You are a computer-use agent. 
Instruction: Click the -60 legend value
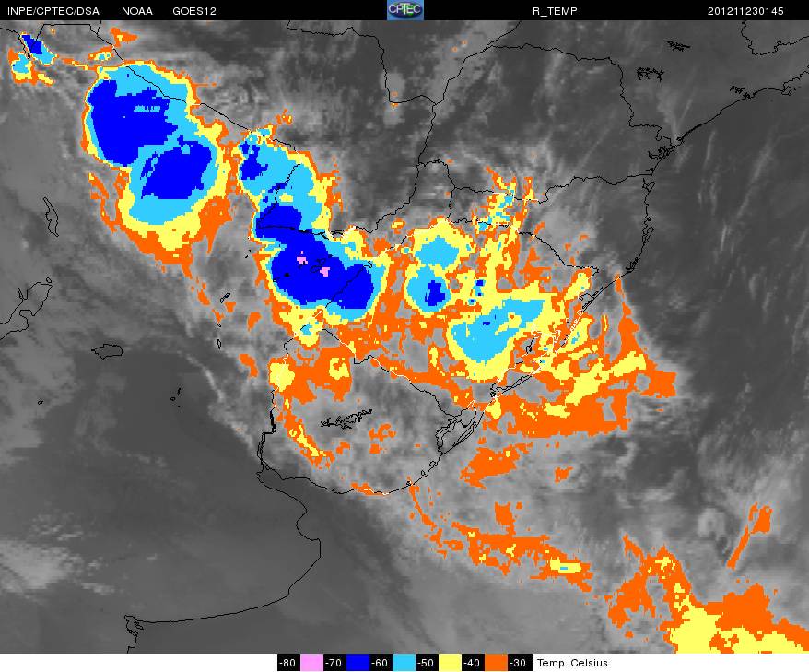pos(381,663)
